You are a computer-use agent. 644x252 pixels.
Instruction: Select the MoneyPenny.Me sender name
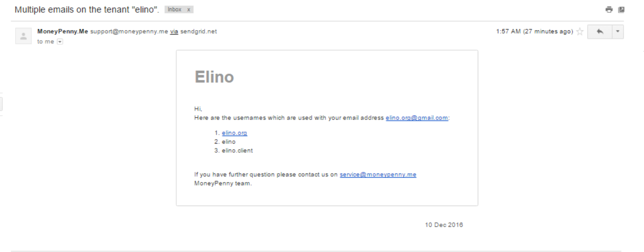(62, 32)
